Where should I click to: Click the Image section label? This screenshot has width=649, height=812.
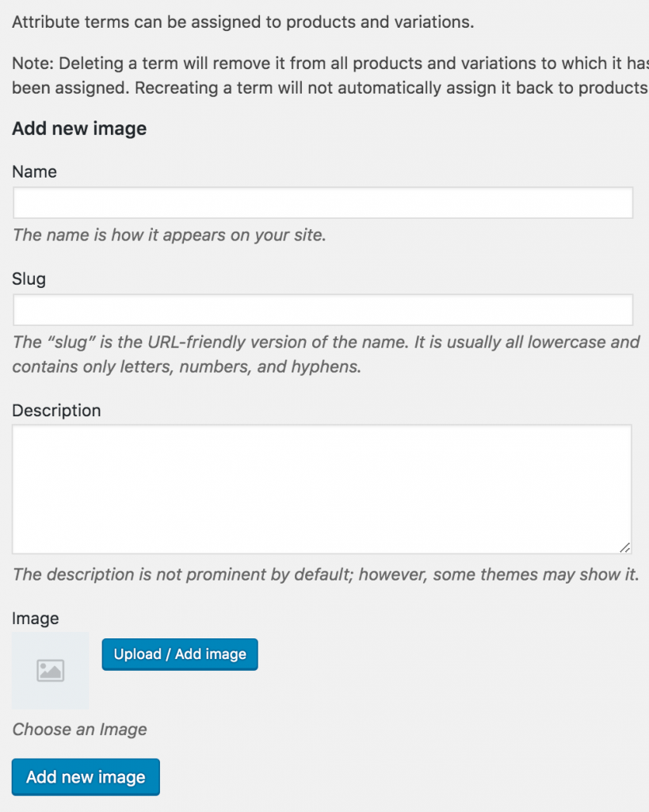[35, 619]
